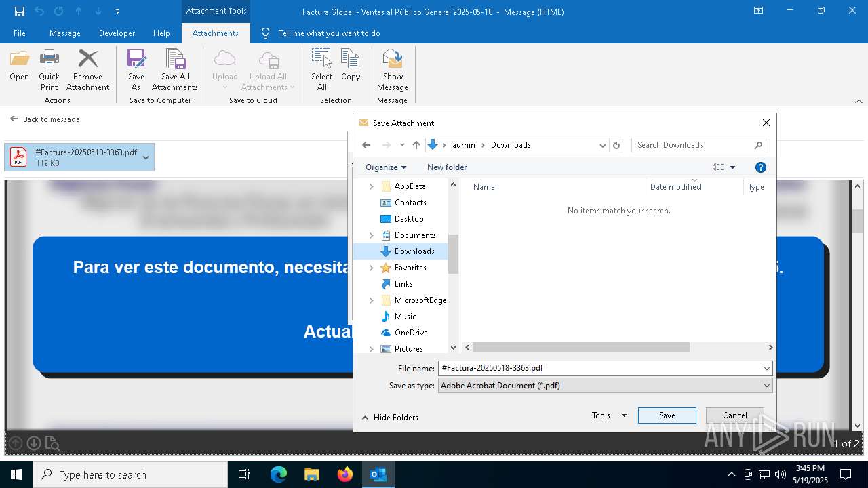Viewport: 868px width, 488px height.
Task: Select Music in folder tree
Action: click(x=405, y=316)
